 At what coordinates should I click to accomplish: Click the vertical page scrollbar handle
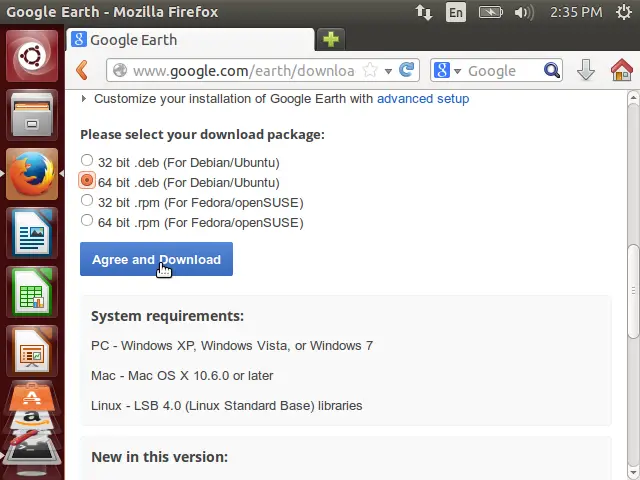[x=633, y=291]
